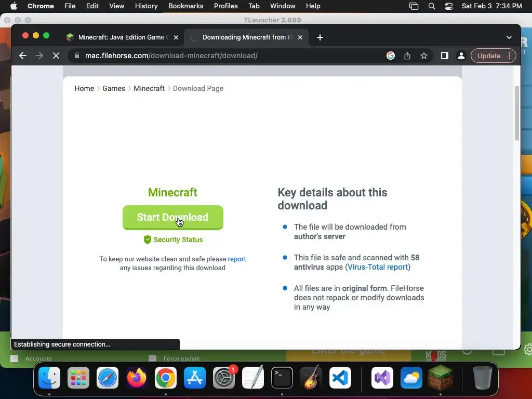Open the Chrome three-dot menu
532x399 pixels.
pyautogui.click(x=509, y=56)
